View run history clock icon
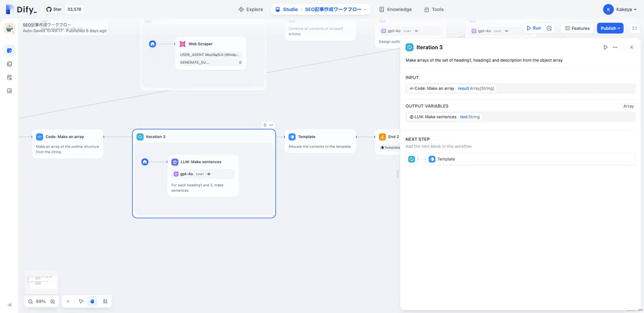The width and height of the screenshot is (644, 313). (x=549, y=28)
